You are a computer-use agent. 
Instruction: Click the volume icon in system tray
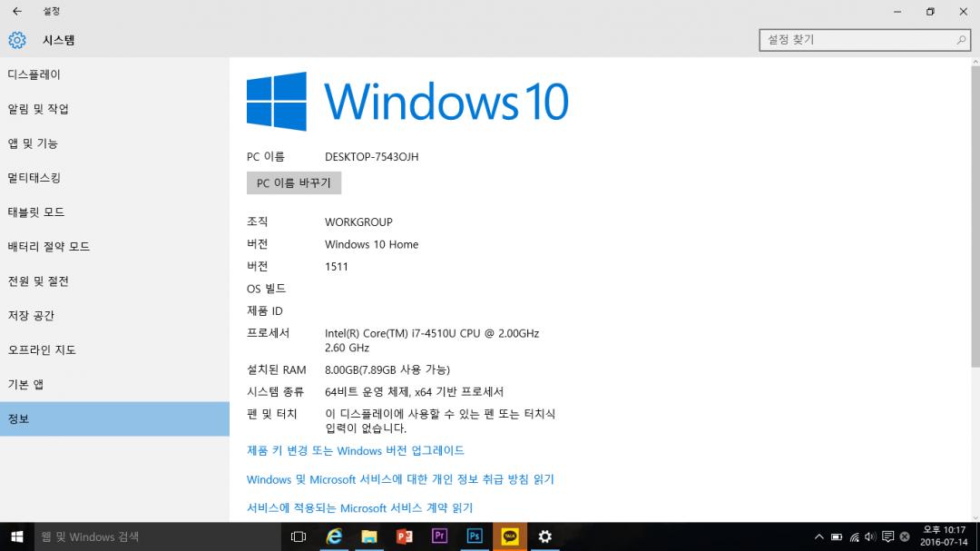pos(870,536)
